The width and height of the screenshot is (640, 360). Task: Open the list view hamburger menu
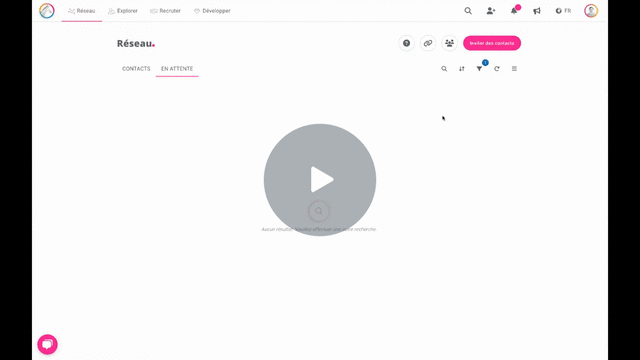coord(514,69)
